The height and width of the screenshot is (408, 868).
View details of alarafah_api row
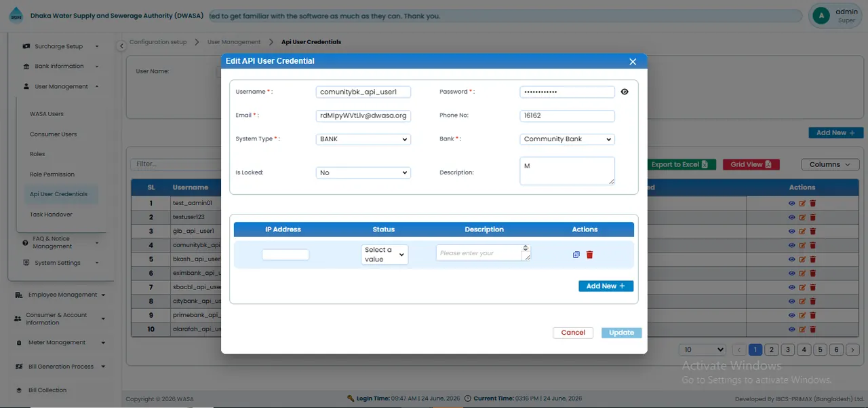pos(791,329)
